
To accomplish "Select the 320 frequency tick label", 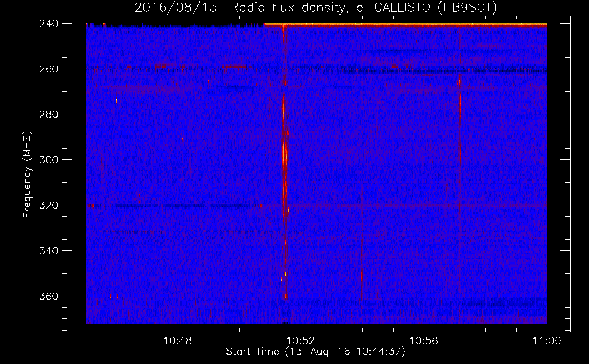I will (x=49, y=205).
